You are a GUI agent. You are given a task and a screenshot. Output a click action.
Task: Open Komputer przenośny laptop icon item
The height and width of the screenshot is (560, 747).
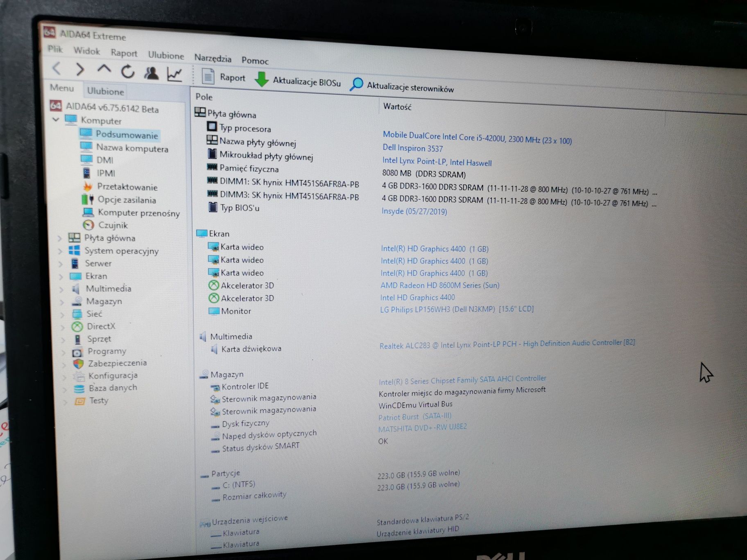pyautogui.click(x=88, y=212)
